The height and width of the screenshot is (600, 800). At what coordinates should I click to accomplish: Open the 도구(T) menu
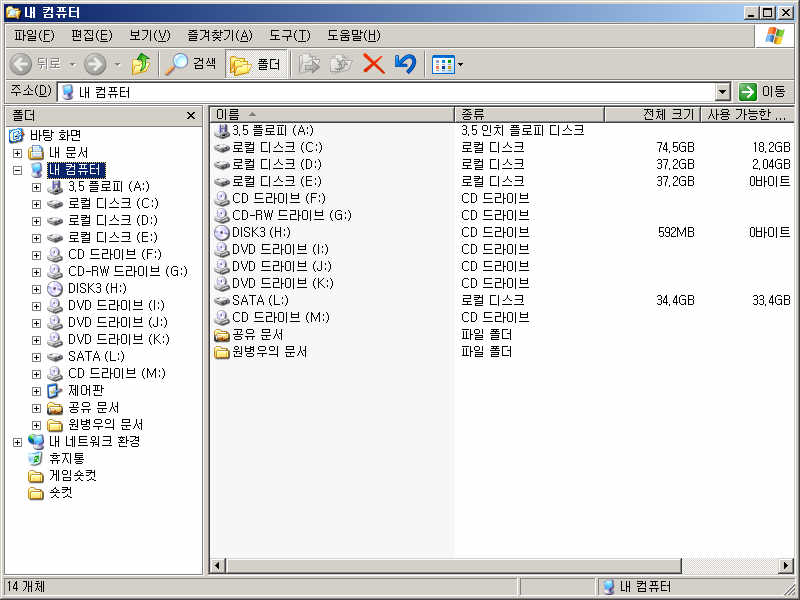(289, 35)
